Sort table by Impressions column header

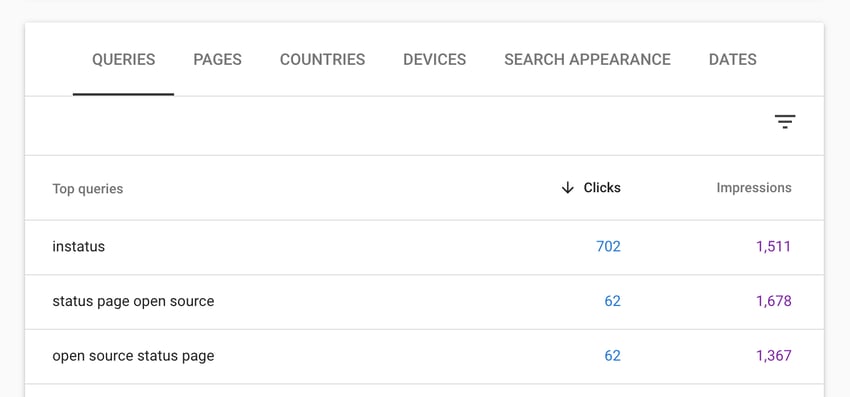(754, 188)
